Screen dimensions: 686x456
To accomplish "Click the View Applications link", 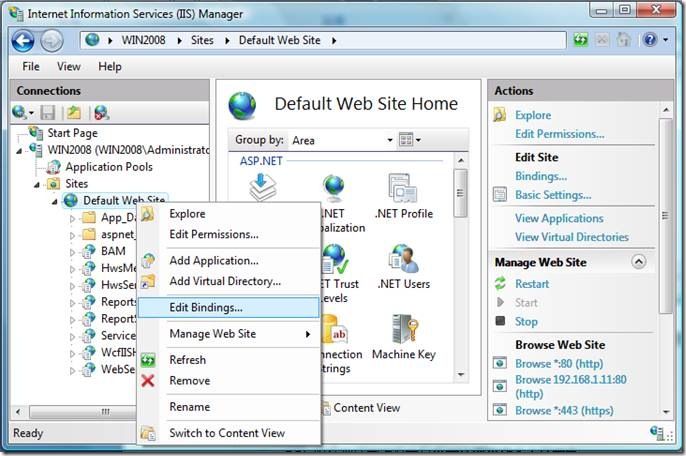I will click(x=559, y=218).
